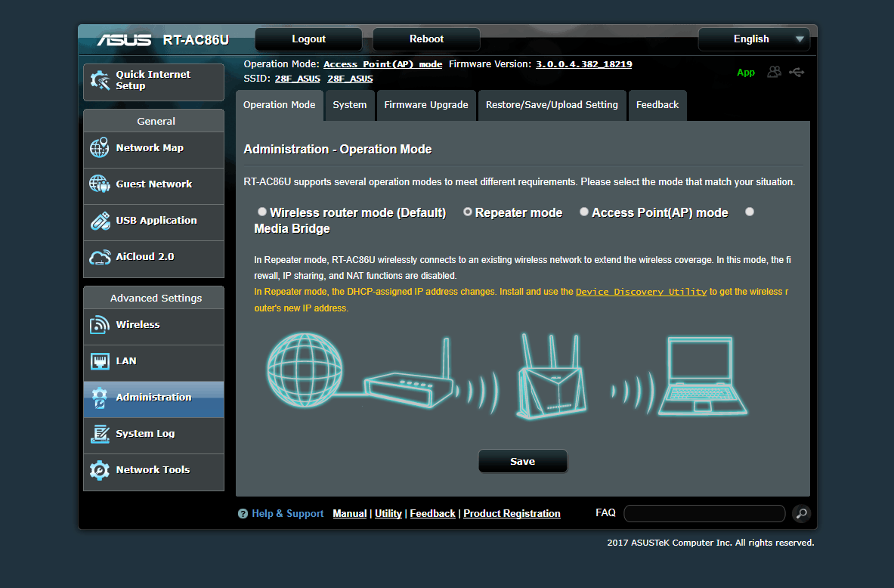Click the Network Tools wrench icon
The width and height of the screenshot is (894, 588).
coord(99,471)
